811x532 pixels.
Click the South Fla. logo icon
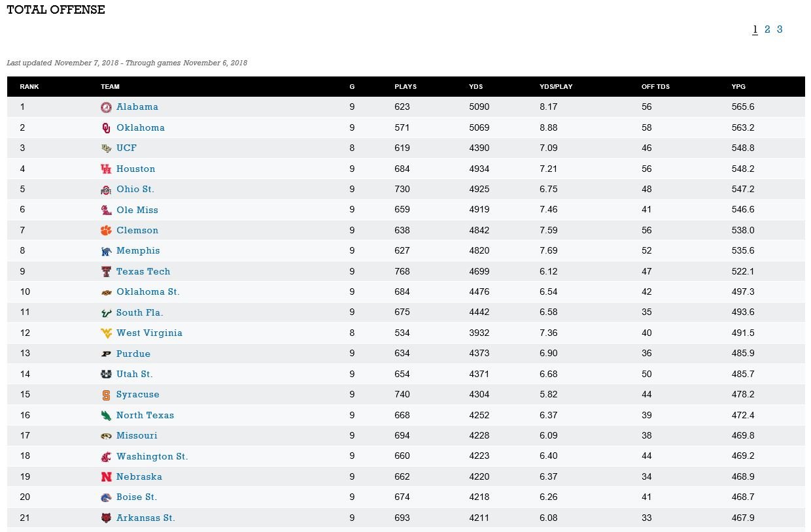point(106,313)
